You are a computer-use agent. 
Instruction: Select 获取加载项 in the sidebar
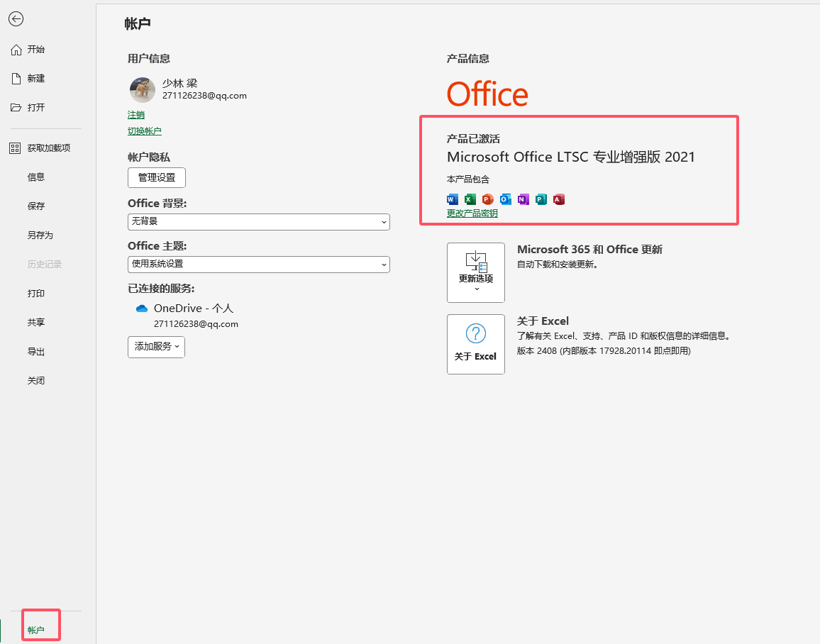(x=40, y=148)
